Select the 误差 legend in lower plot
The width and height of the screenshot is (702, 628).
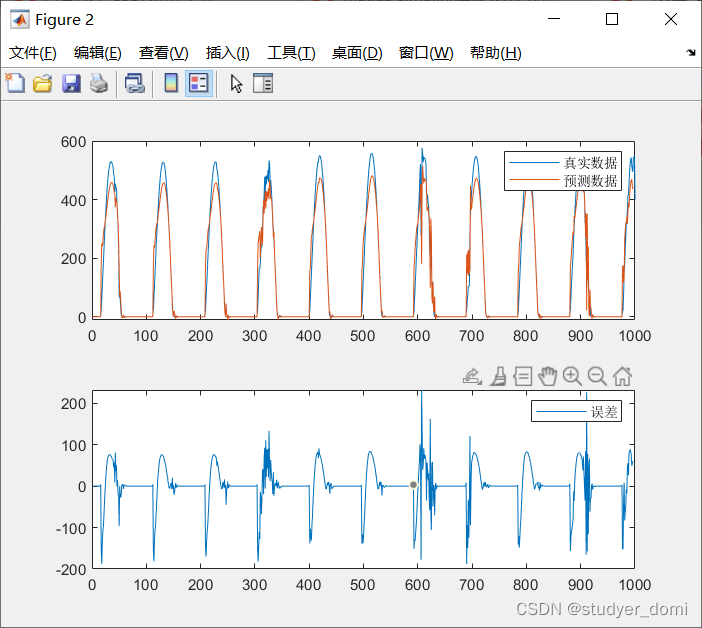tap(576, 411)
